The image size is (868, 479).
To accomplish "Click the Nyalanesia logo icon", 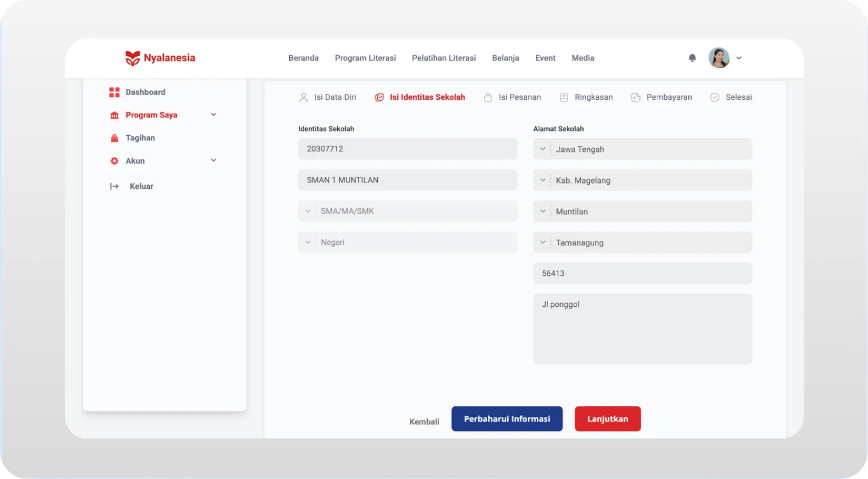I will 132,58.
